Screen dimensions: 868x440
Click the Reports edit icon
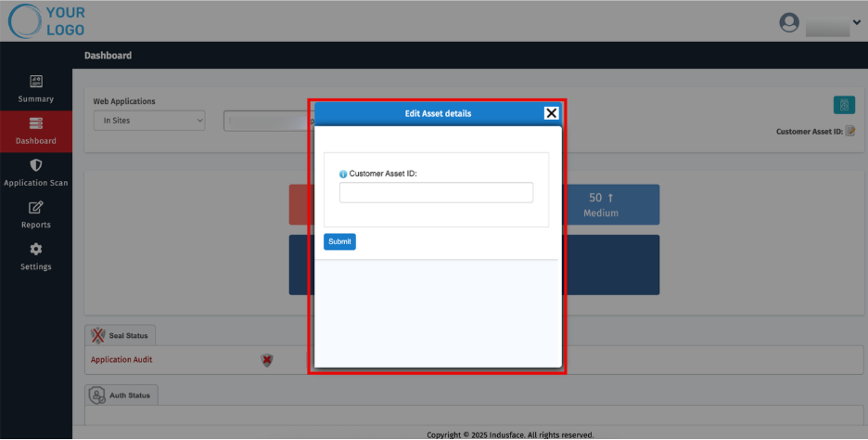coord(36,207)
